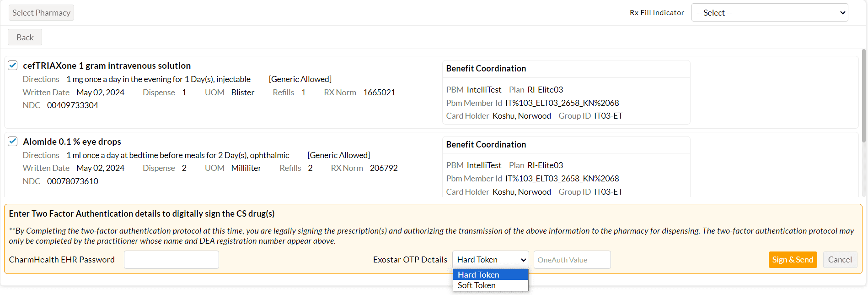Click the vertical scrollbar of the prescription list
Image resolution: width=868 pixels, height=295 pixels.
[x=863, y=96]
